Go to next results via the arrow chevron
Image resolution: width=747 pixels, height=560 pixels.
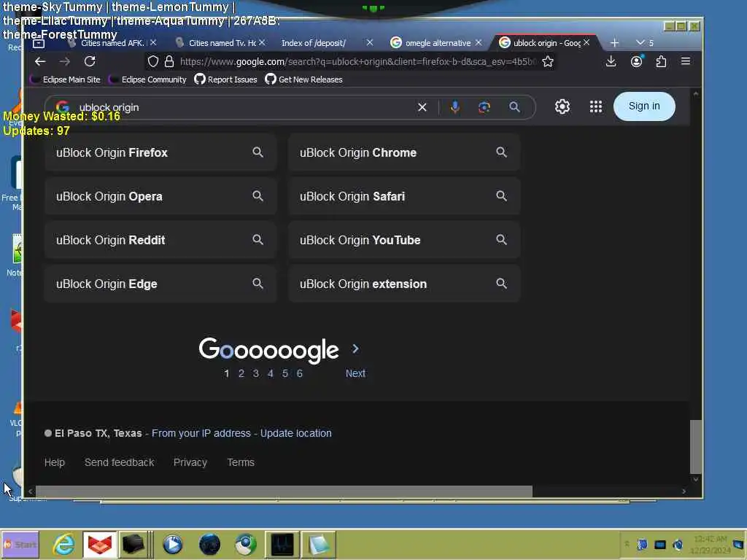pos(355,349)
